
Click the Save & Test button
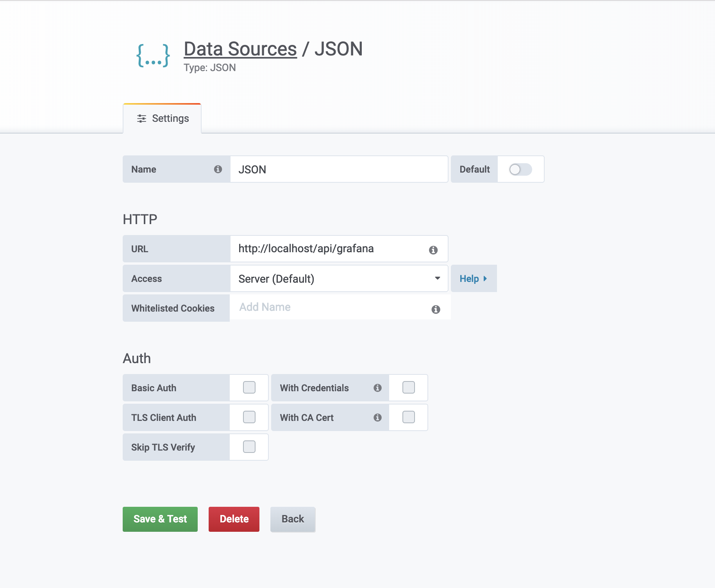click(x=160, y=519)
